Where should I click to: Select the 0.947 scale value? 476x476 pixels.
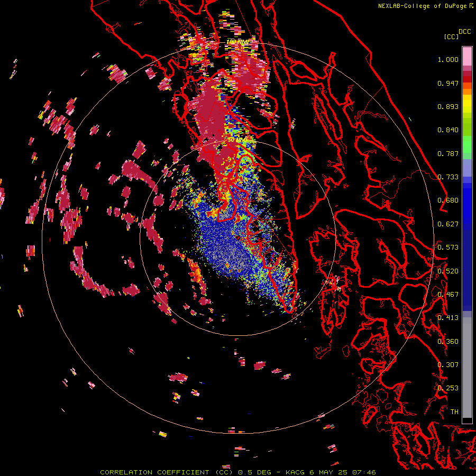(x=448, y=83)
